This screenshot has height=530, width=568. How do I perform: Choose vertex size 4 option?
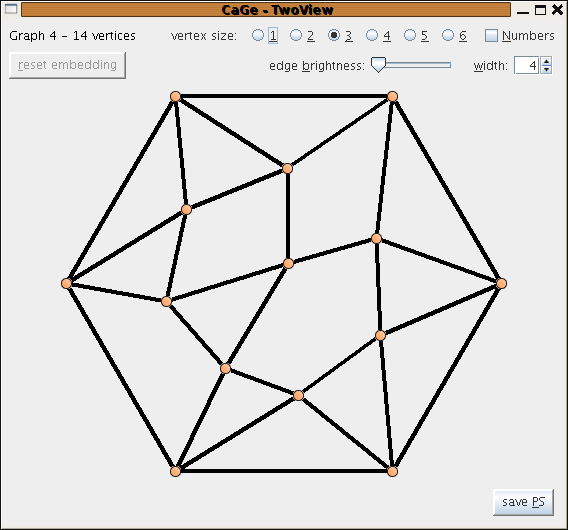[x=372, y=35]
